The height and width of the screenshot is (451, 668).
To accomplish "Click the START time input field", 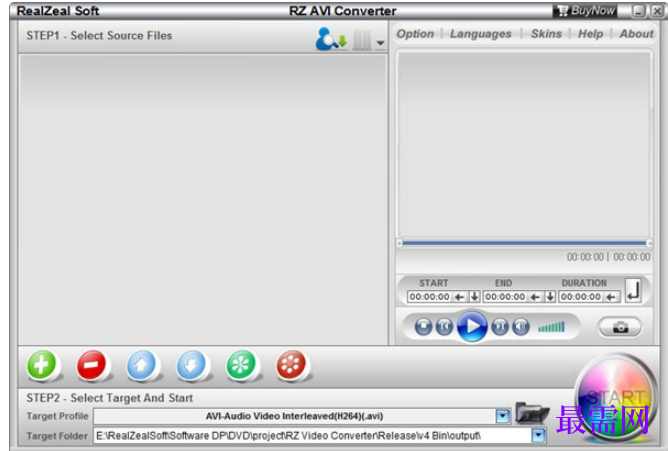I will (430, 297).
